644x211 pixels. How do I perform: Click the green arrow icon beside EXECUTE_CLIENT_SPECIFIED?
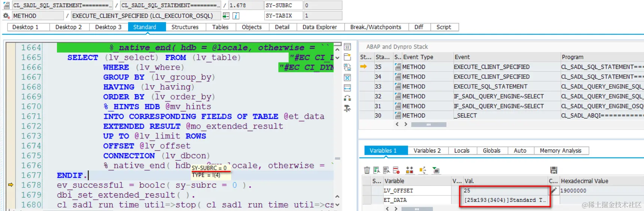tap(226, 16)
